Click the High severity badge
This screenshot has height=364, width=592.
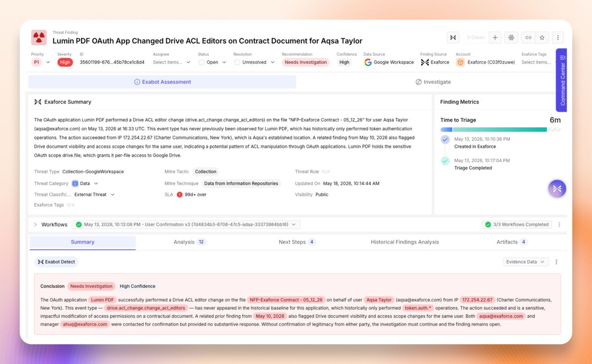[x=65, y=62]
